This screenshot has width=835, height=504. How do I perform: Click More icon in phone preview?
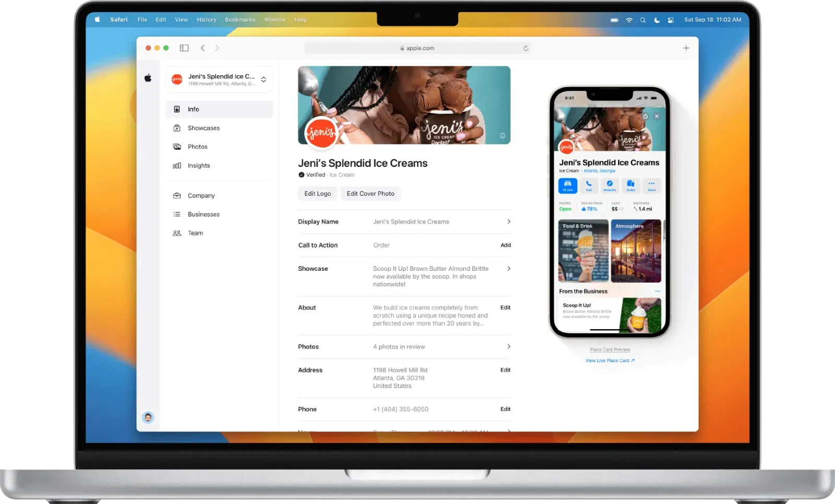(652, 186)
